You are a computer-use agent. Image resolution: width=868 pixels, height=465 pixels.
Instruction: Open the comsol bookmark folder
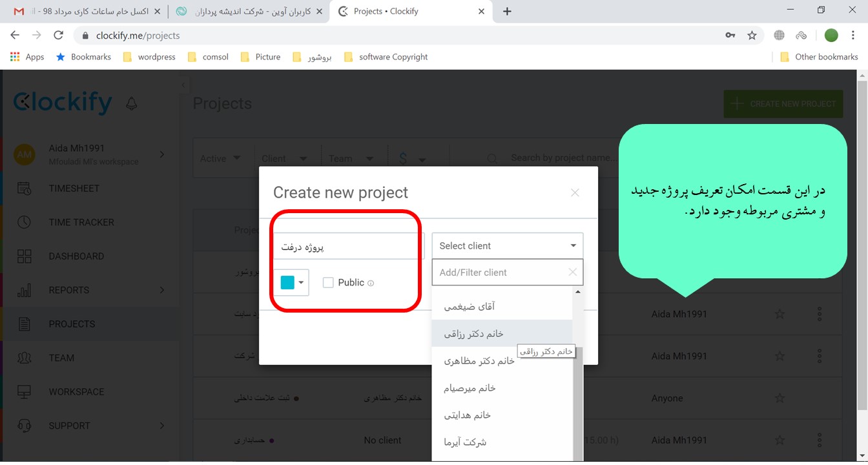tap(208, 57)
